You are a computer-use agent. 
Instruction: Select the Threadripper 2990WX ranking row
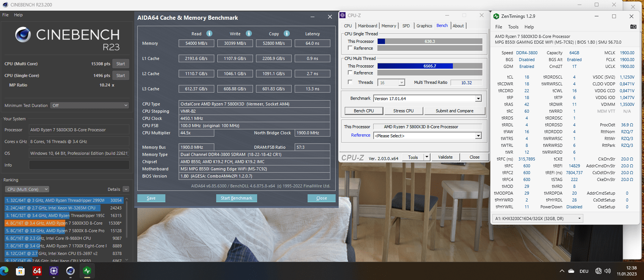click(x=64, y=200)
